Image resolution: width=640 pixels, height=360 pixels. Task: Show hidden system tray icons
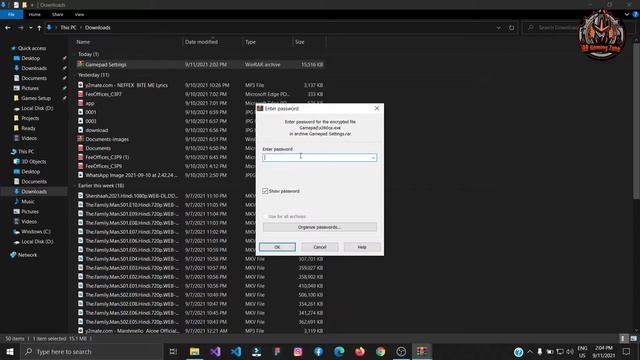[x=530, y=352]
